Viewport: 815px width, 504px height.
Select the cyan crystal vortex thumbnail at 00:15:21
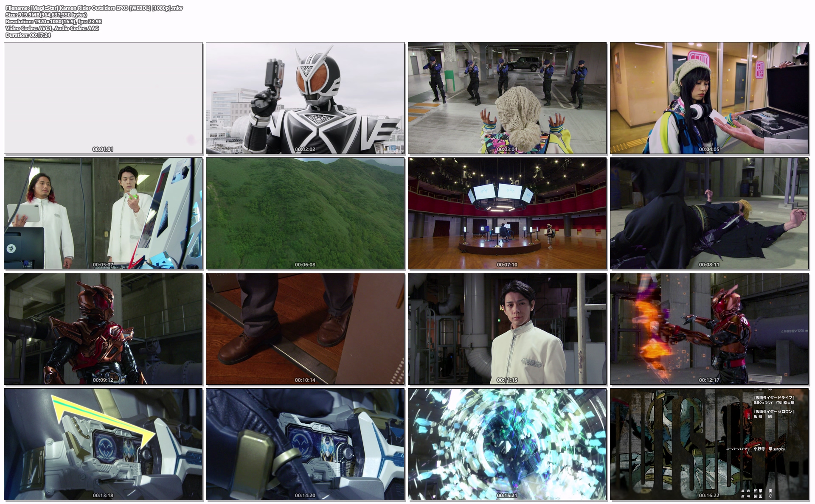click(x=507, y=444)
